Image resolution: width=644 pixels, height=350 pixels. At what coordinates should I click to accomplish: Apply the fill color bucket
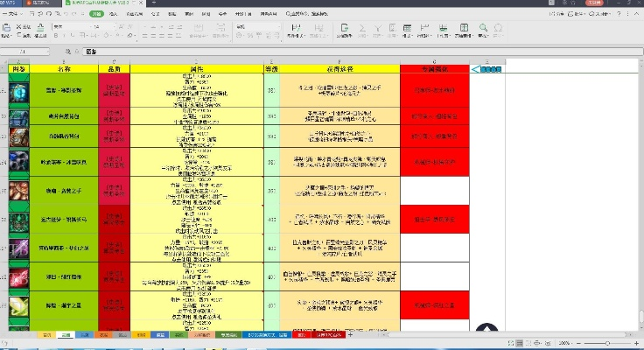107,35
